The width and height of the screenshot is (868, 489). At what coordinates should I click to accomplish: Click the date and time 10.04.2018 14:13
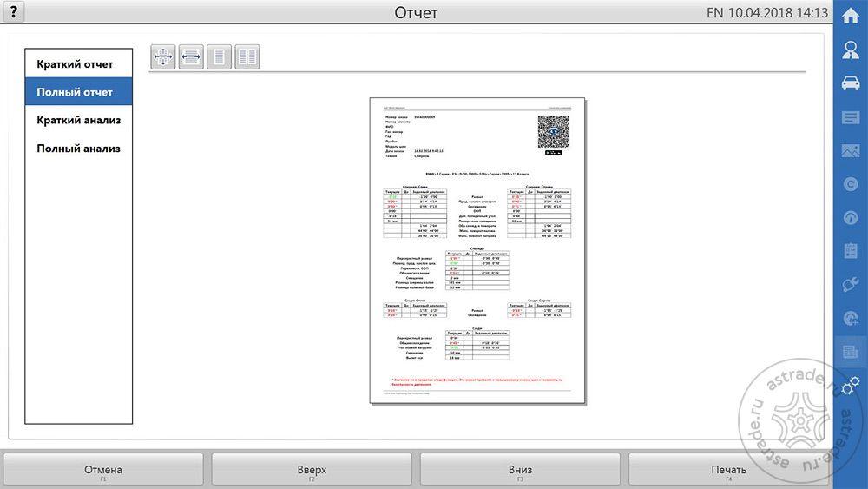coord(778,13)
